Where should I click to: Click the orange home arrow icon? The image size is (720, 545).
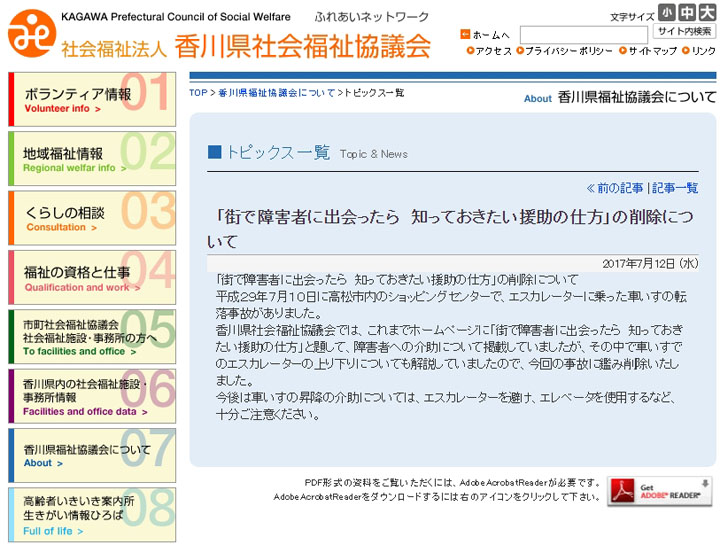[465, 34]
